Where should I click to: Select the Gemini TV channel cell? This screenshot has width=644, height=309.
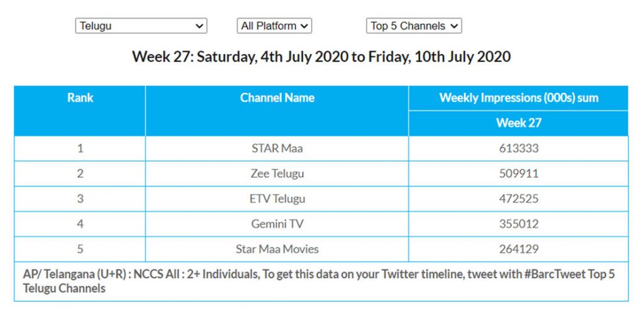click(x=277, y=224)
